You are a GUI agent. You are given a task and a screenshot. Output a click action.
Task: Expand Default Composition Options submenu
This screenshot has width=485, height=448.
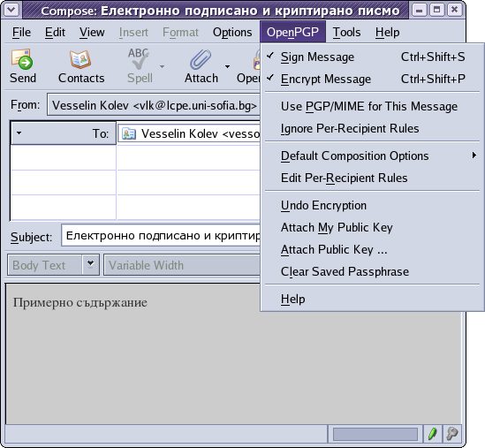coord(373,156)
